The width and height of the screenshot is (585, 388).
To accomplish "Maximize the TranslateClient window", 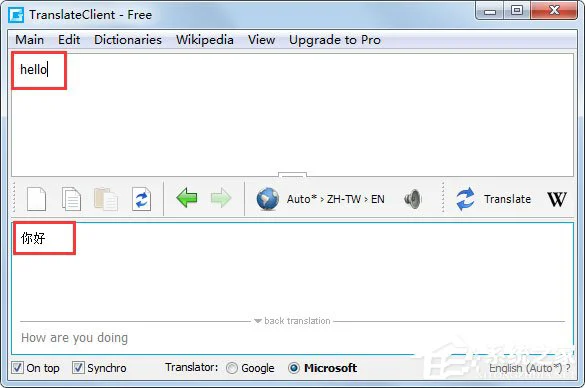I will coord(517,11).
